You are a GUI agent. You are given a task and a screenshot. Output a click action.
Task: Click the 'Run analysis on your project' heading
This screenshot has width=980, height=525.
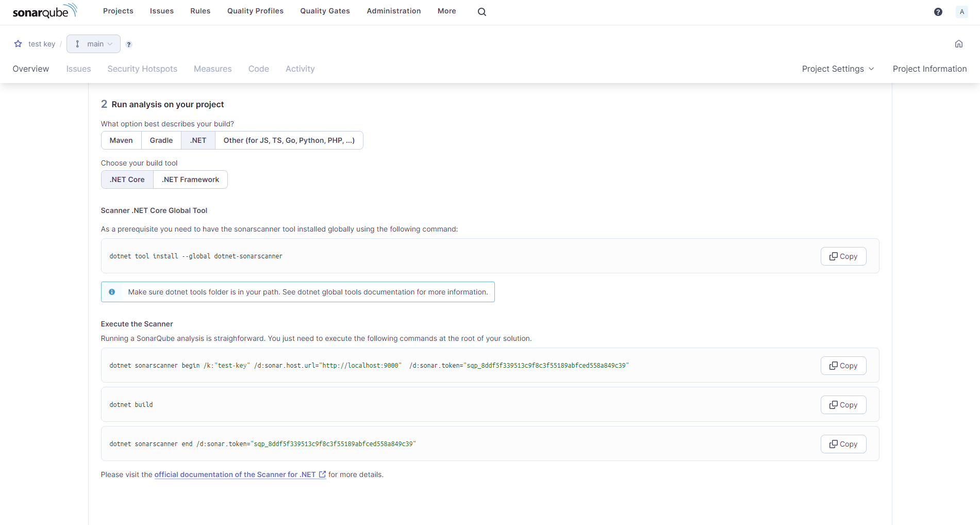click(168, 104)
